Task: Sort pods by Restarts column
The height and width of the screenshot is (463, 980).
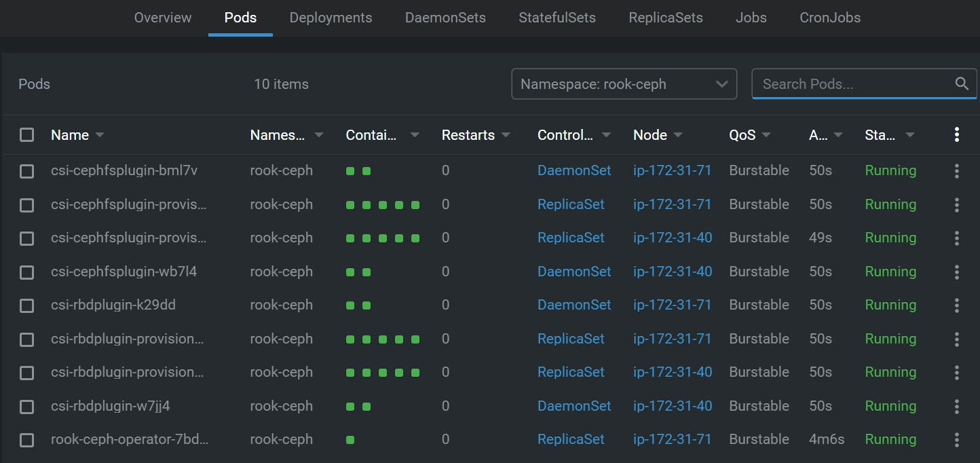Action: (476, 135)
